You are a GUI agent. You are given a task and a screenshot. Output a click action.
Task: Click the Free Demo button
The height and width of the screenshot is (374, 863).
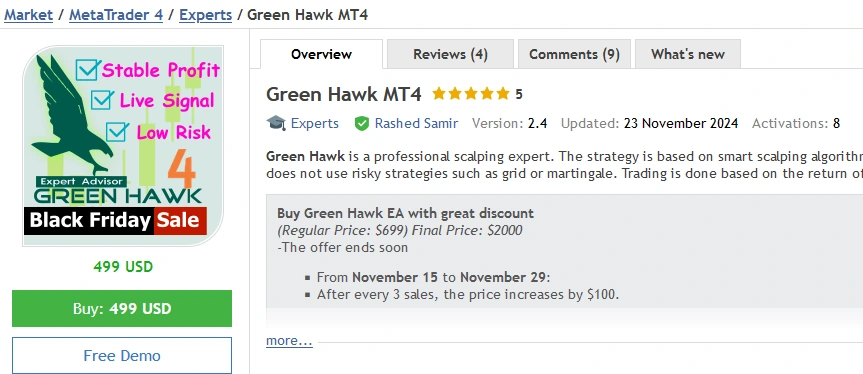pyautogui.click(x=122, y=355)
